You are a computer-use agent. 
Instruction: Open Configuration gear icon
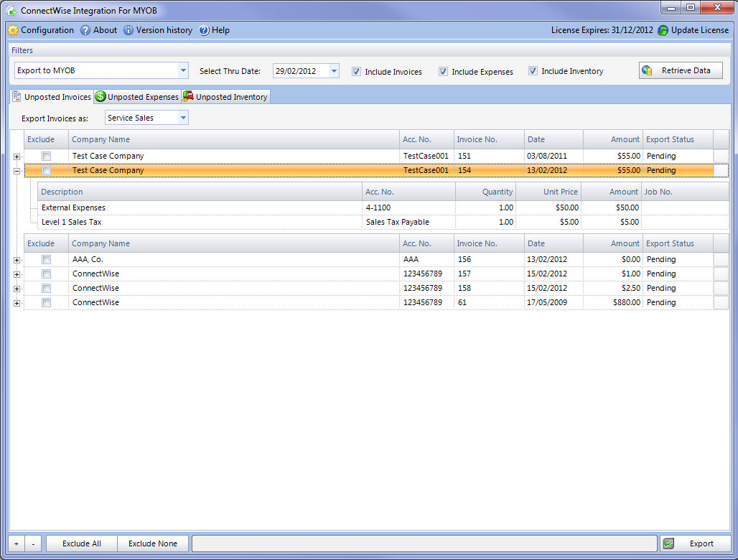pyautogui.click(x=13, y=30)
